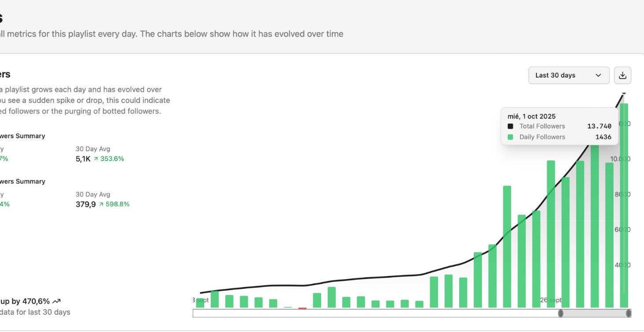Click the 26 sept axis label
Screen dimensions: 644x332
pyautogui.click(x=551, y=300)
